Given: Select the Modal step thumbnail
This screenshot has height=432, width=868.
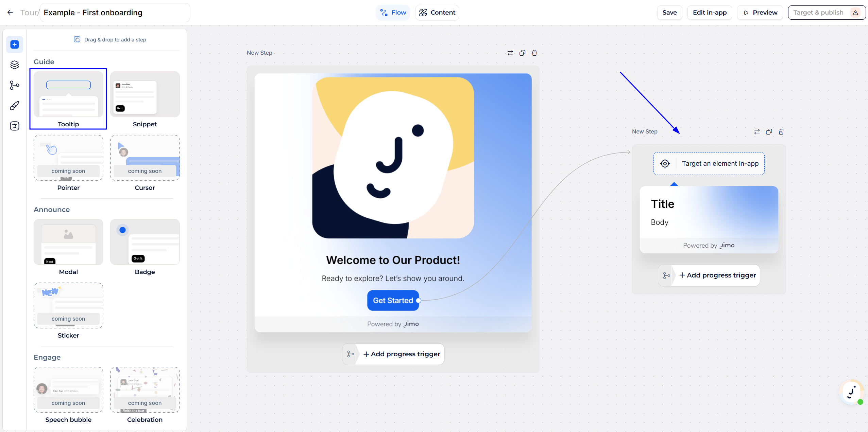Looking at the screenshot, I should tap(68, 242).
